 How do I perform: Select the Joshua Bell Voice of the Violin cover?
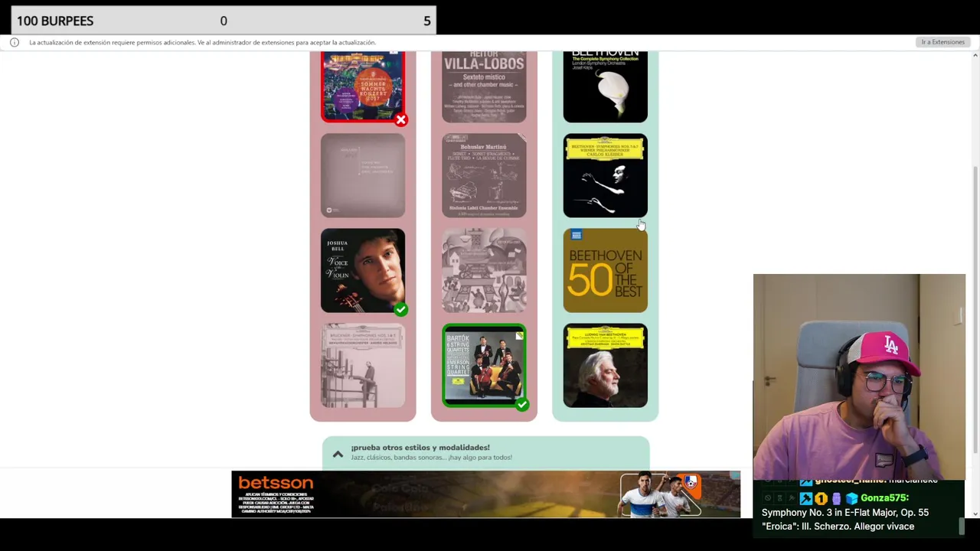(x=363, y=271)
